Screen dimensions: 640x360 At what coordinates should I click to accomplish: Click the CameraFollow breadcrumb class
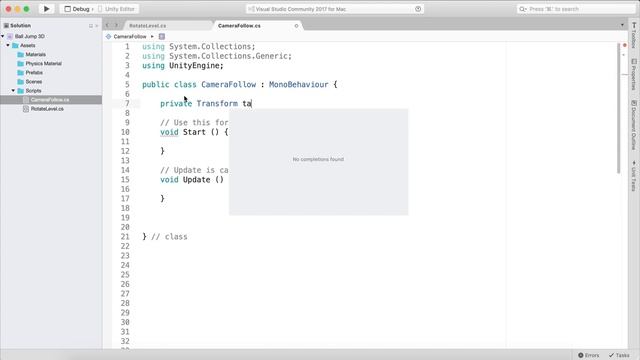[130, 37]
